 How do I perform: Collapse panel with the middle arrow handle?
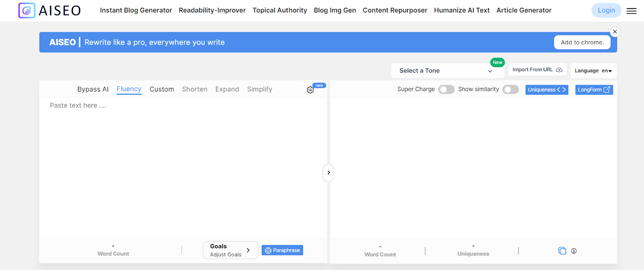click(x=328, y=172)
